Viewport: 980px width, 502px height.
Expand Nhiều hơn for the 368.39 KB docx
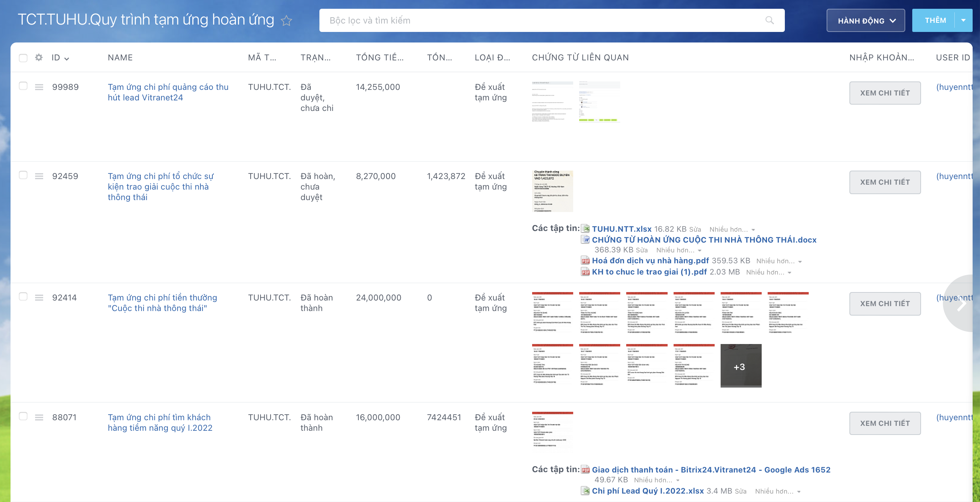click(x=678, y=250)
